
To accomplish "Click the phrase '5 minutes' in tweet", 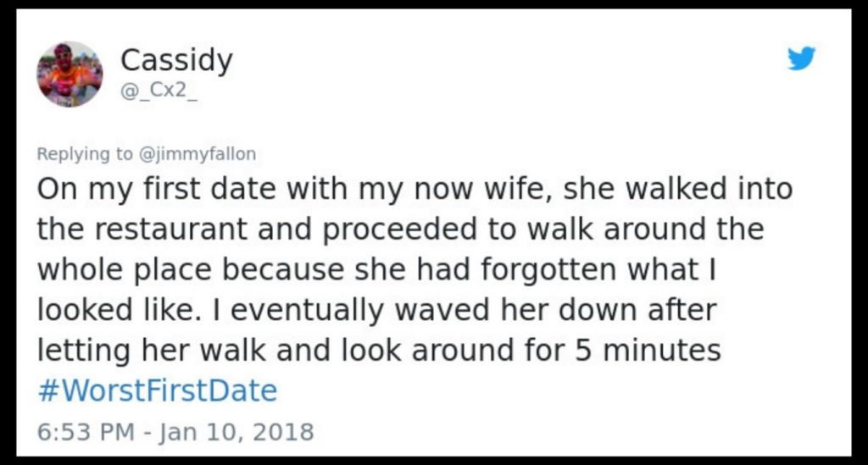I will tap(648, 350).
